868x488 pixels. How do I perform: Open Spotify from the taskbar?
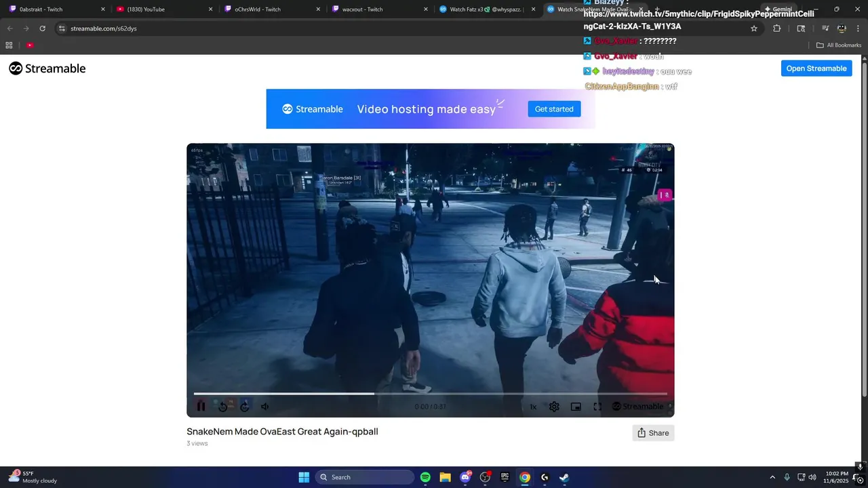coord(425,477)
